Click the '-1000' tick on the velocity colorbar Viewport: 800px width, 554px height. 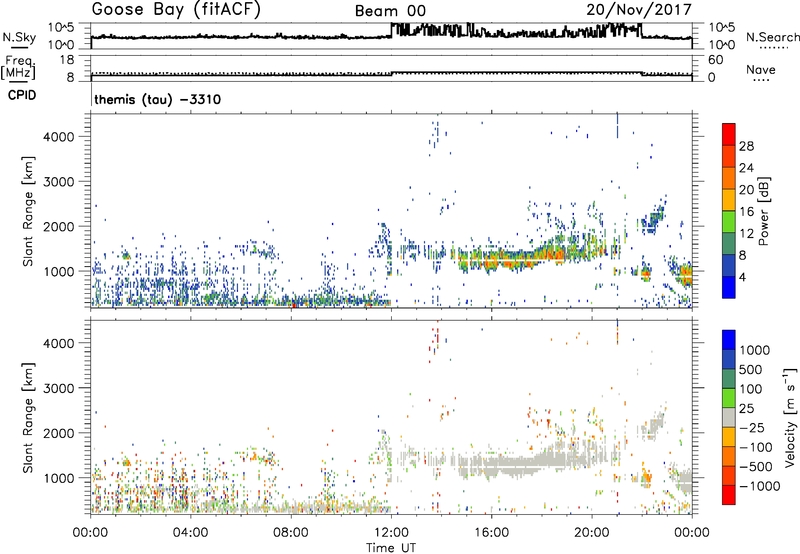(759, 486)
